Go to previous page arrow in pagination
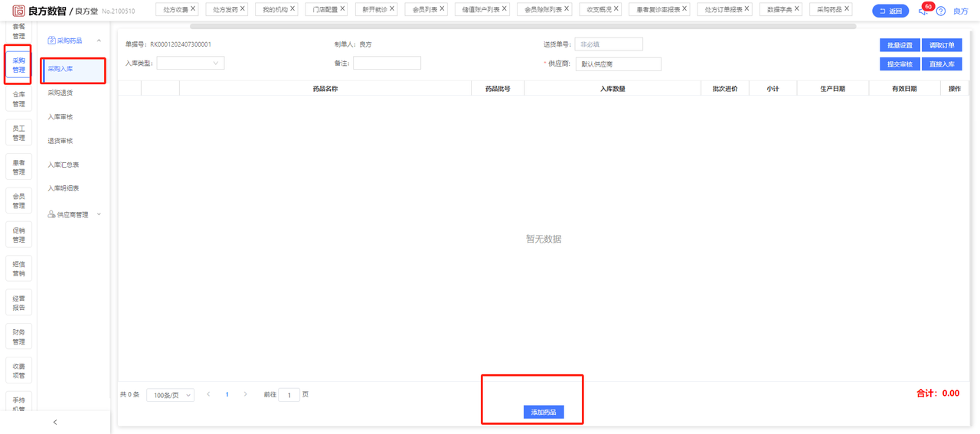Screen dimensions: 980x434 tap(208, 394)
